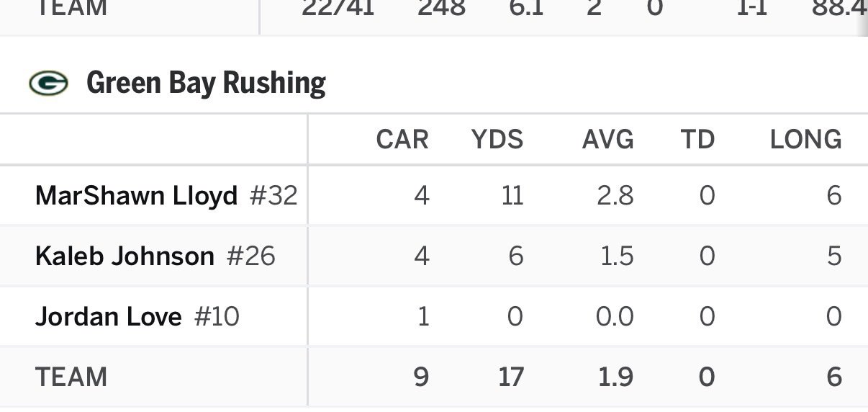The image size is (868, 412).
Task: Click Kaleb Johnson's 1.5 average value
Action: coord(617,256)
